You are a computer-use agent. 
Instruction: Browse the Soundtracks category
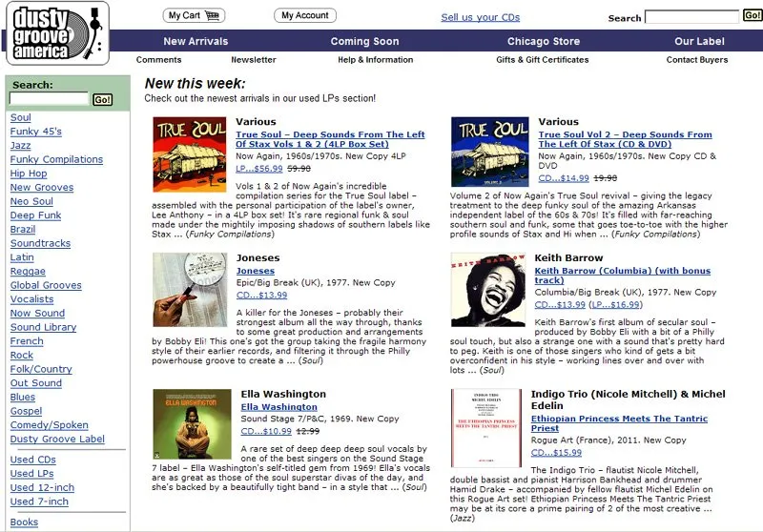pyautogui.click(x=40, y=244)
